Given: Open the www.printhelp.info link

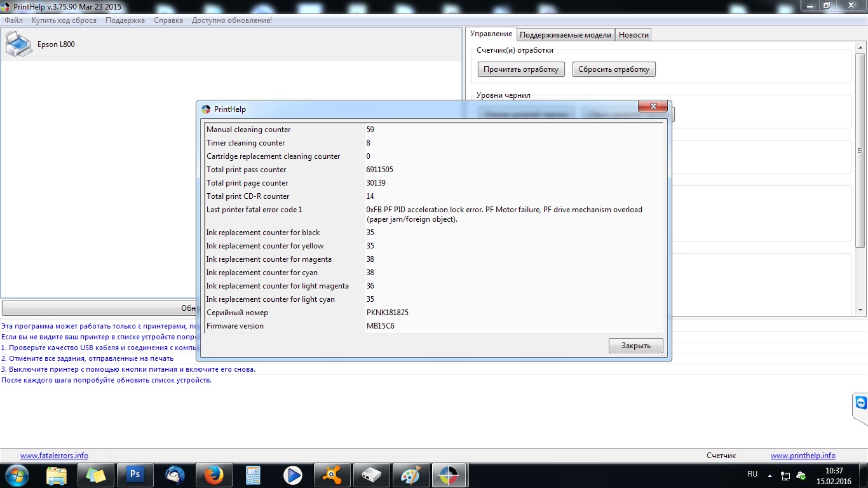Looking at the screenshot, I should (803, 456).
